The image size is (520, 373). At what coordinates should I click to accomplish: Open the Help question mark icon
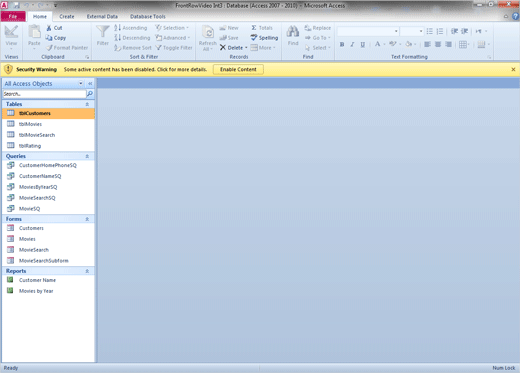tap(515, 16)
